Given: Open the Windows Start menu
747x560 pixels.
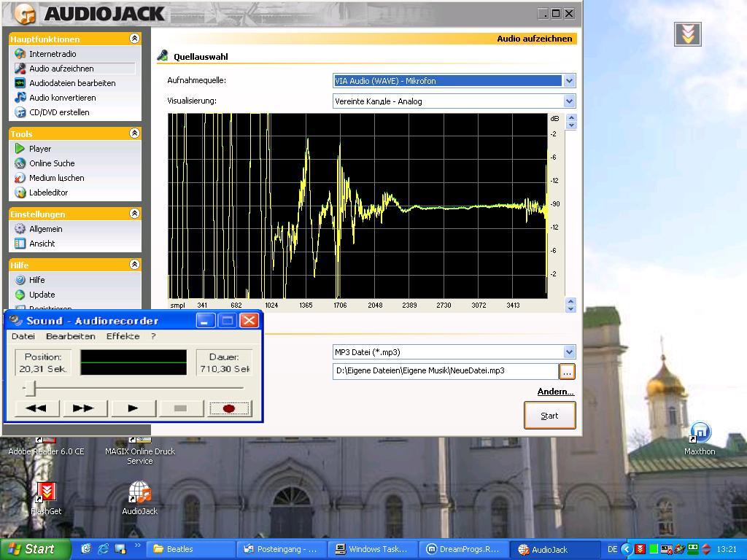Looking at the screenshot, I should pyautogui.click(x=34, y=549).
